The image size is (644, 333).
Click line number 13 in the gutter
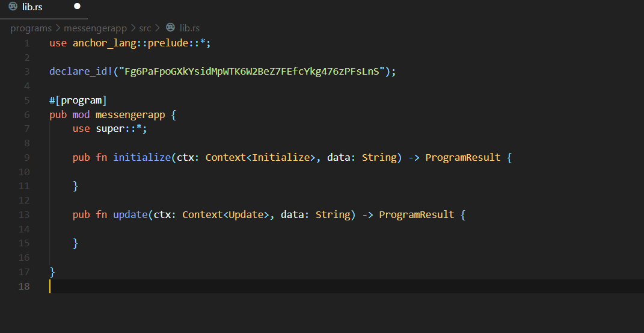[x=24, y=214]
